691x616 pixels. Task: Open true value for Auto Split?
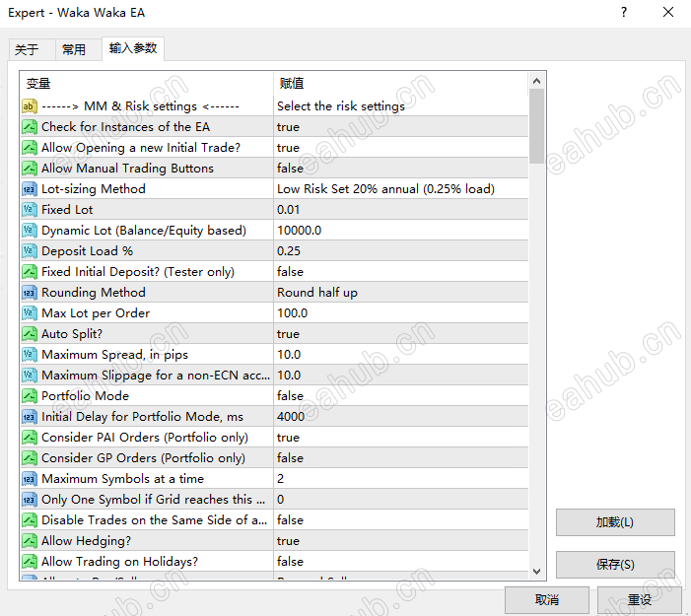point(400,334)
